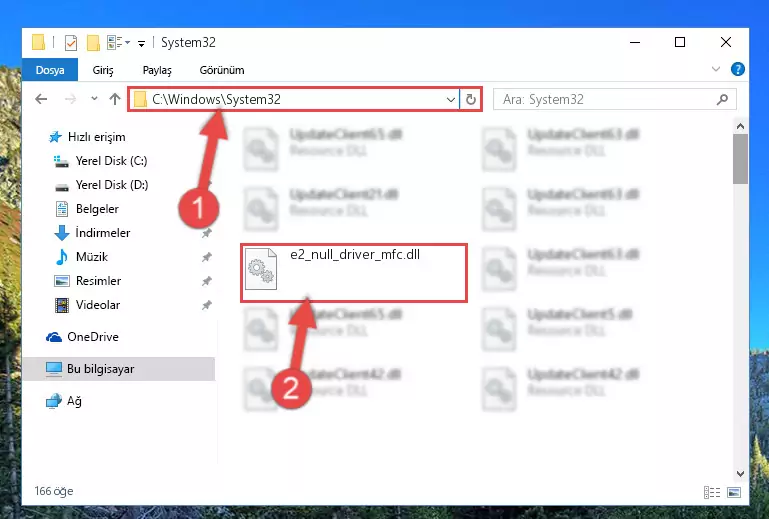
Task: Switch to the Giriş ribbon tab
Action: [x=103, y=70]
